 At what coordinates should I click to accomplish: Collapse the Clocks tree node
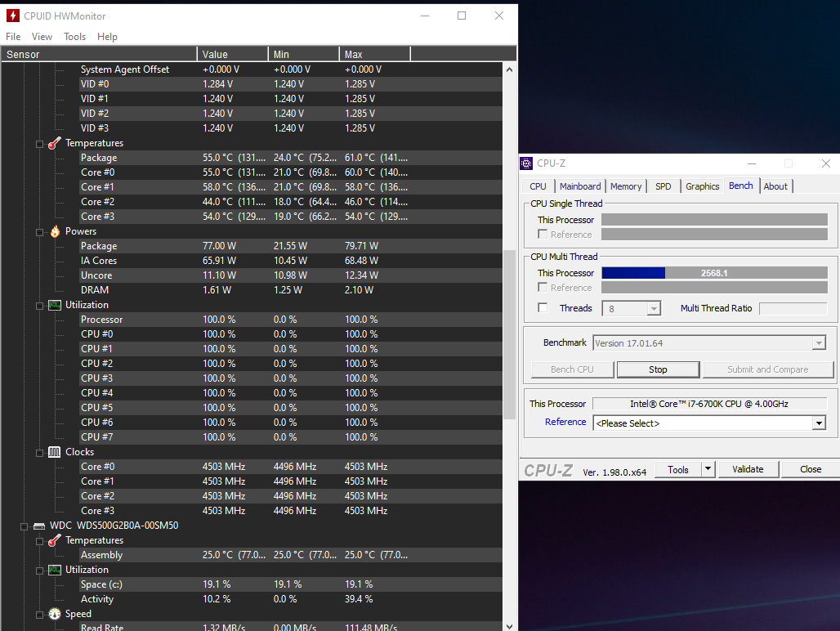tap(40, 453)
